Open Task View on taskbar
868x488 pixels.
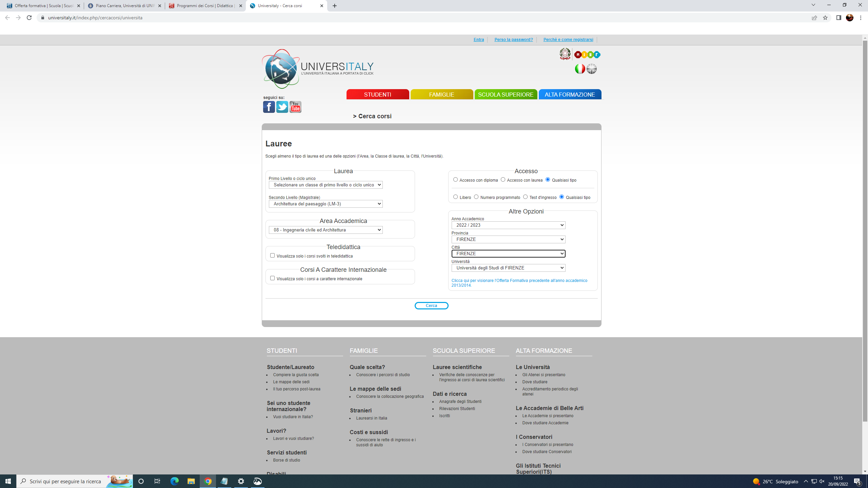click(x=157, y=481)
